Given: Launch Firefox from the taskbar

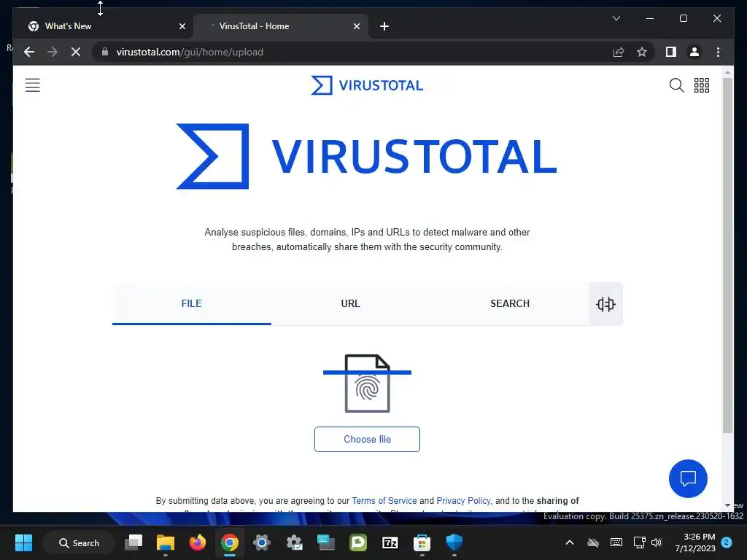Looking at the screenshot, I should pyautogui.click(x=198, y=542).
